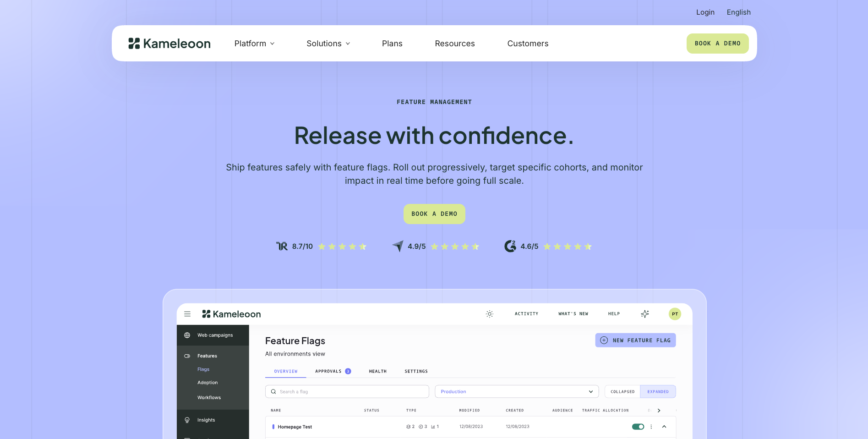Select the Overview tab
The height and width of the screenshot is (439, 868).
[286, 371]
